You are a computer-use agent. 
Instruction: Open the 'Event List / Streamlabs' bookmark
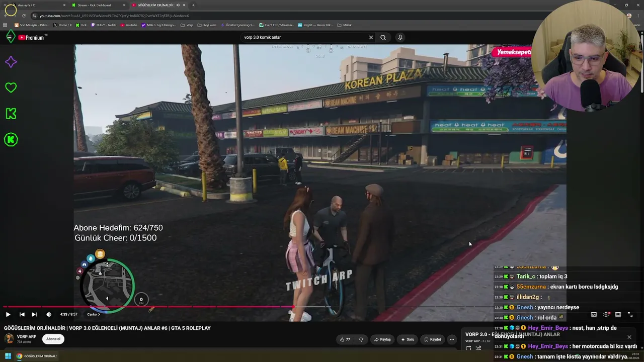pyautogui.click(x=277, y=25)
